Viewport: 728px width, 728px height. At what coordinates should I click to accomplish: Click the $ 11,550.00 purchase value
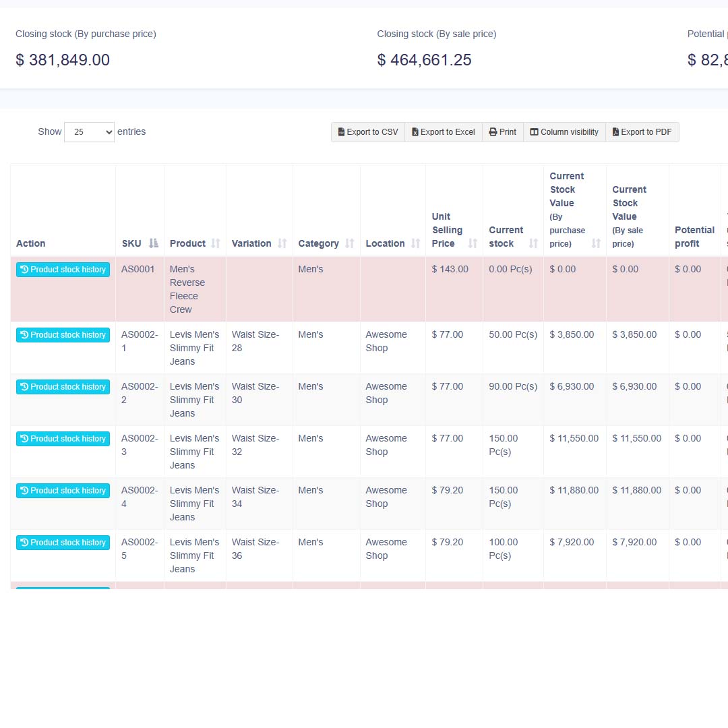[x=574, y=439]
